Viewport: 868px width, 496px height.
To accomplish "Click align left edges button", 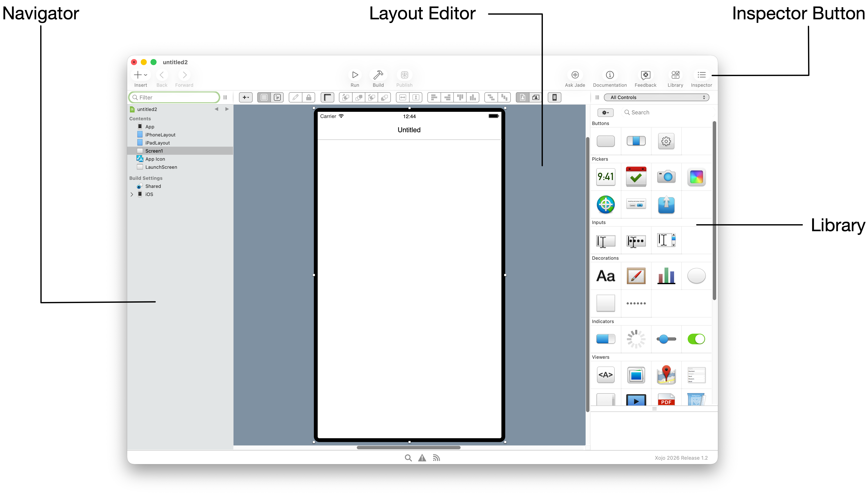I will [x=434, y=97].
